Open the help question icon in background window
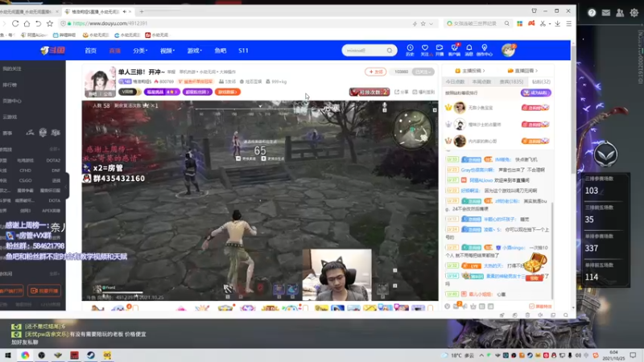644x362 pixels. 592,13
